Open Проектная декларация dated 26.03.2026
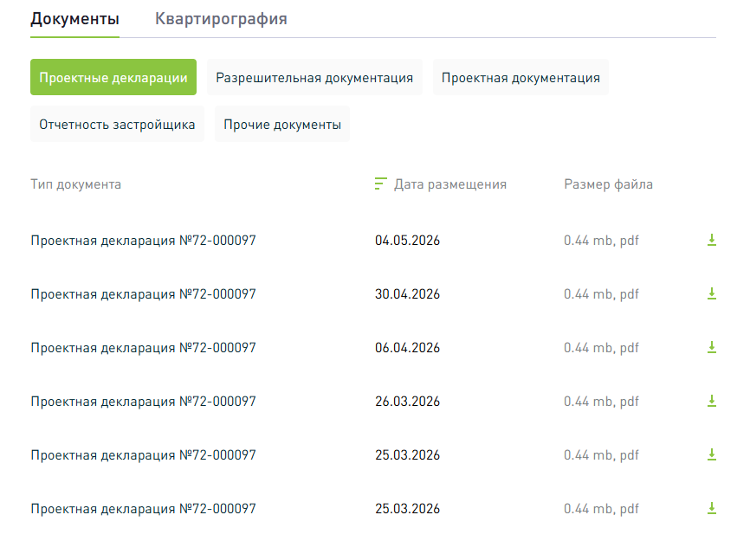 (x=143, y=401)
